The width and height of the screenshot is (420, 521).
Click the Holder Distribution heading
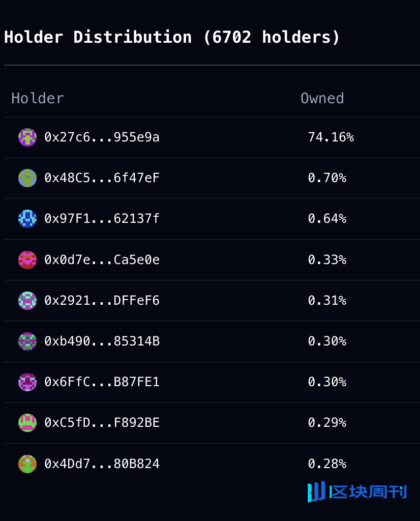coord(172,37)
